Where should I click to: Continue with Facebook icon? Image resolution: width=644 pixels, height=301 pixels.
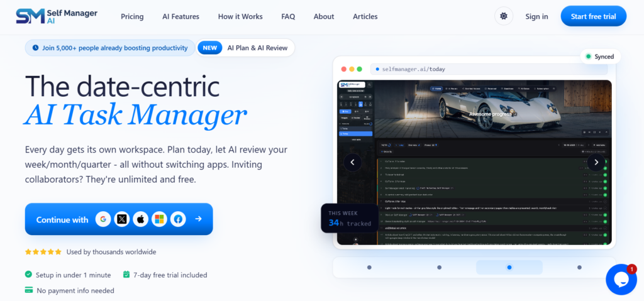pos(178,219)
